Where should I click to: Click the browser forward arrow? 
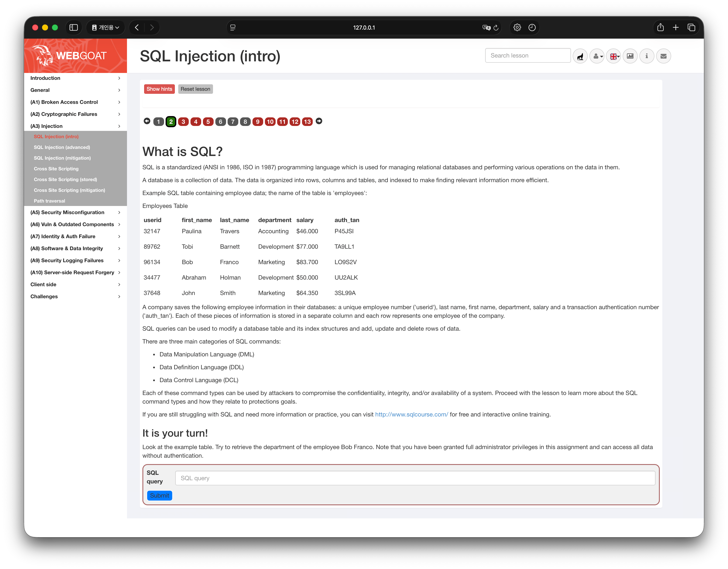click(x=152, y=27)
